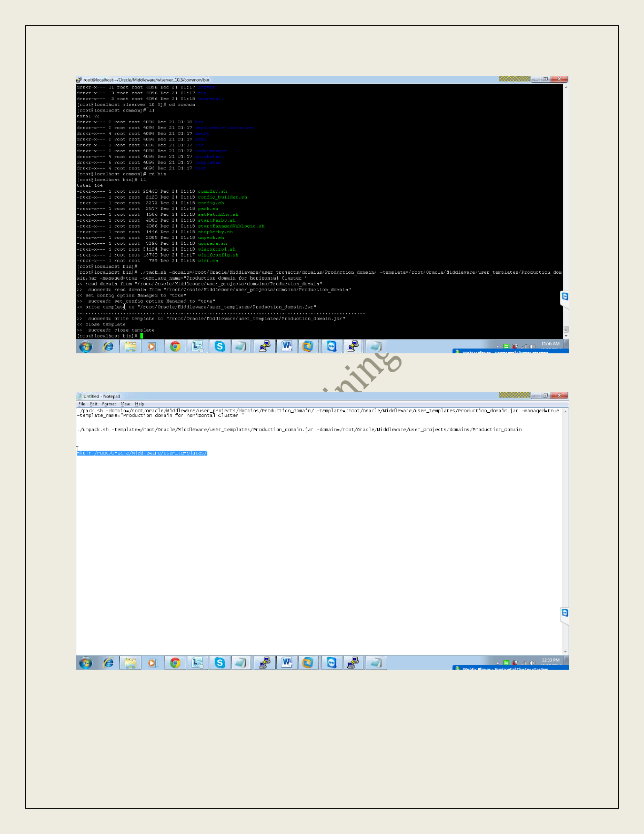Click the 12:03 PM clock in the system tray

coord(550,660)
